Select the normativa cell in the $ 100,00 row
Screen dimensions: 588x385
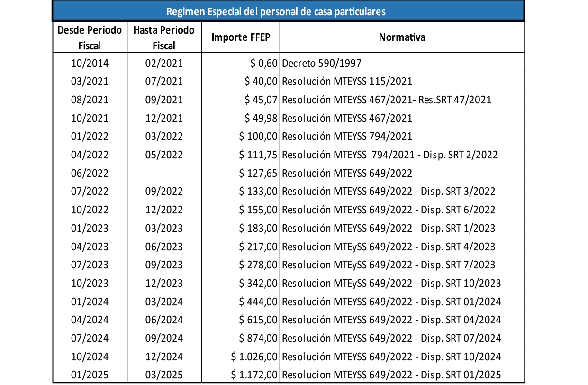pyautogui.click(x=347, y=136)
